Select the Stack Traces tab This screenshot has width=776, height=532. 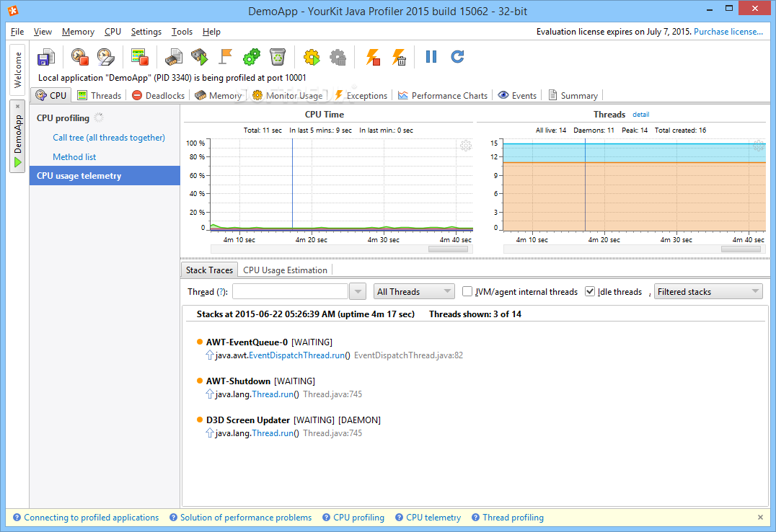[x=209, y=270]
